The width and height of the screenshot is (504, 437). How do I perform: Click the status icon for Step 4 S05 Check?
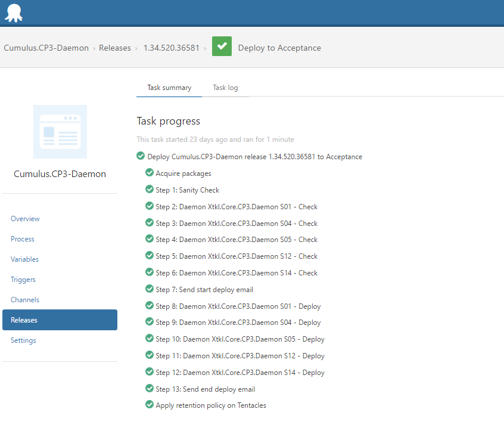coord(150,239)
